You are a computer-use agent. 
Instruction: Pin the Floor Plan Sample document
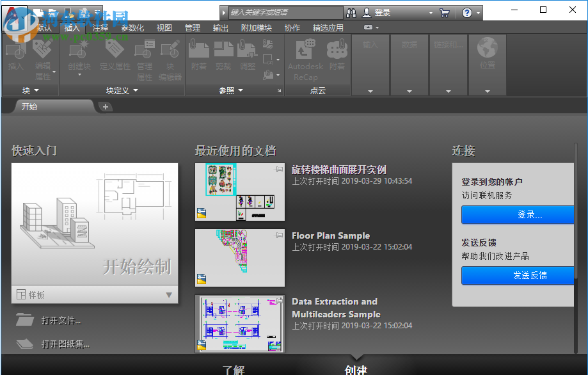click(x=278, y=234)
